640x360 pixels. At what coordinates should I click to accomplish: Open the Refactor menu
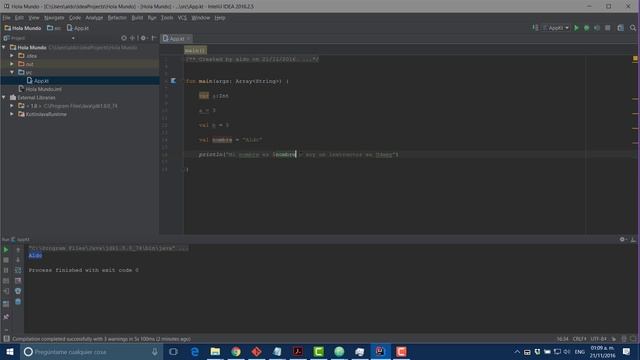pos(117,18)
